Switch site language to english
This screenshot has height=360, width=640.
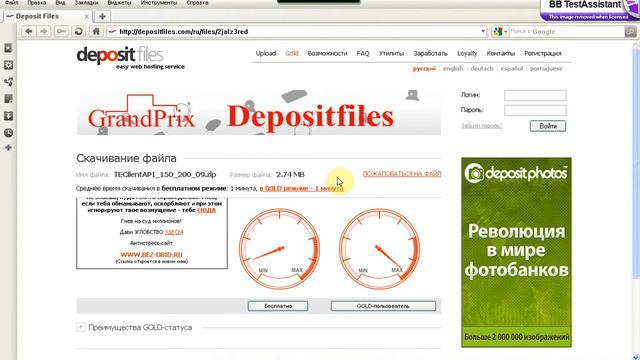click(453, 69)
